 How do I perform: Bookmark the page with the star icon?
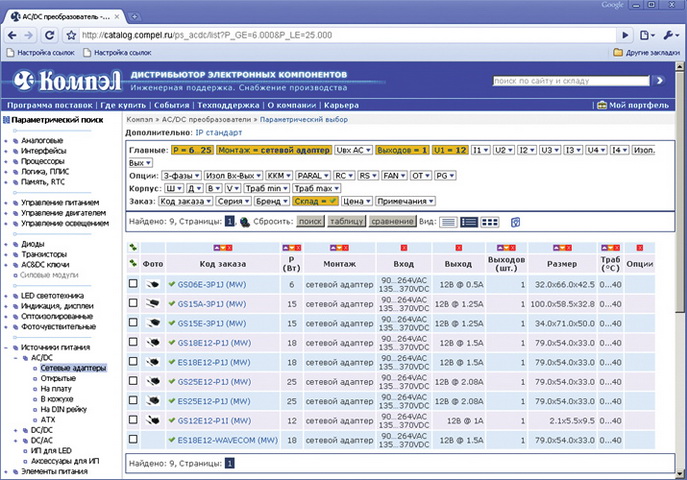click(x=71, y=35)
